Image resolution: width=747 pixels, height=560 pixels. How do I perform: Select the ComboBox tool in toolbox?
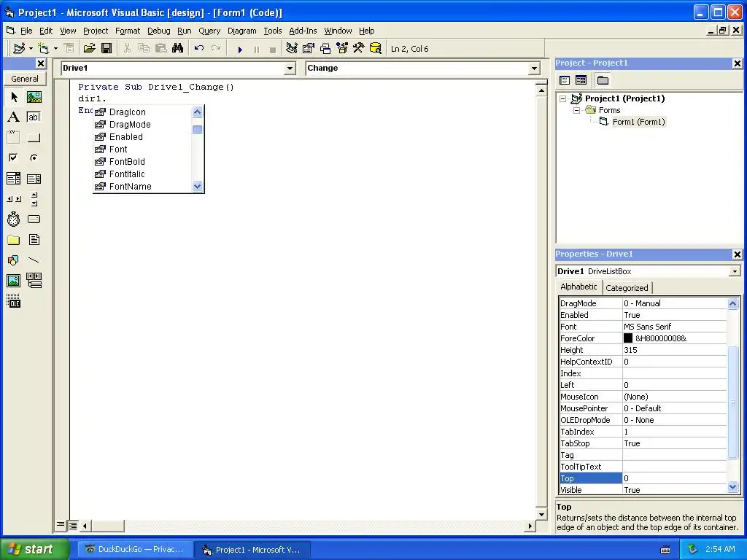[14, 179]
